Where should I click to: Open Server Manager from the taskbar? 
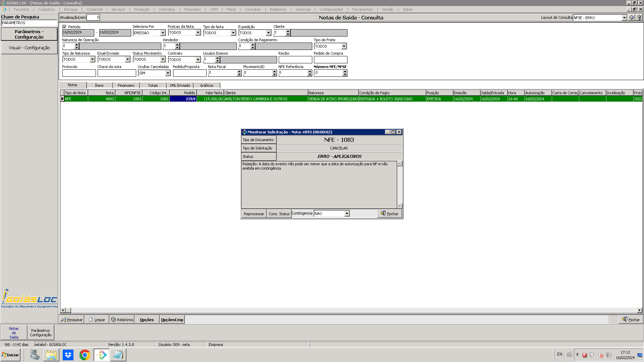click(35, 355)
